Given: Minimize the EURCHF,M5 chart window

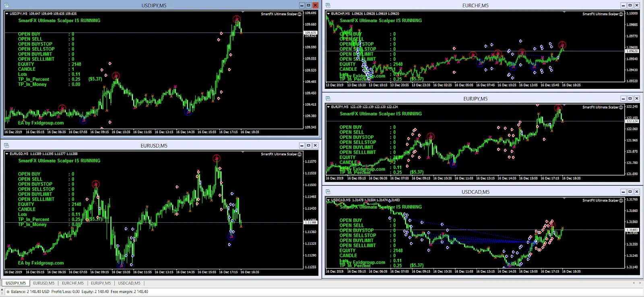Looking at the screenshot, I should [x=623, y=5].
